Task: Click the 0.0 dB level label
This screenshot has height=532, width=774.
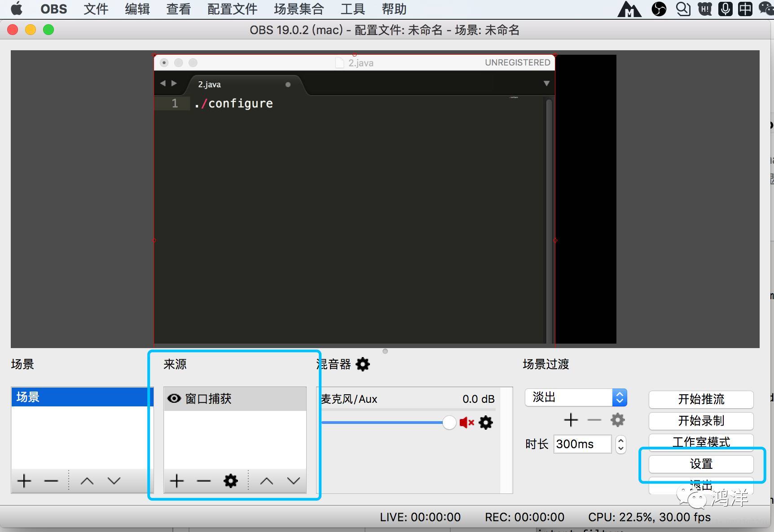Action: [x=479, y=399]
